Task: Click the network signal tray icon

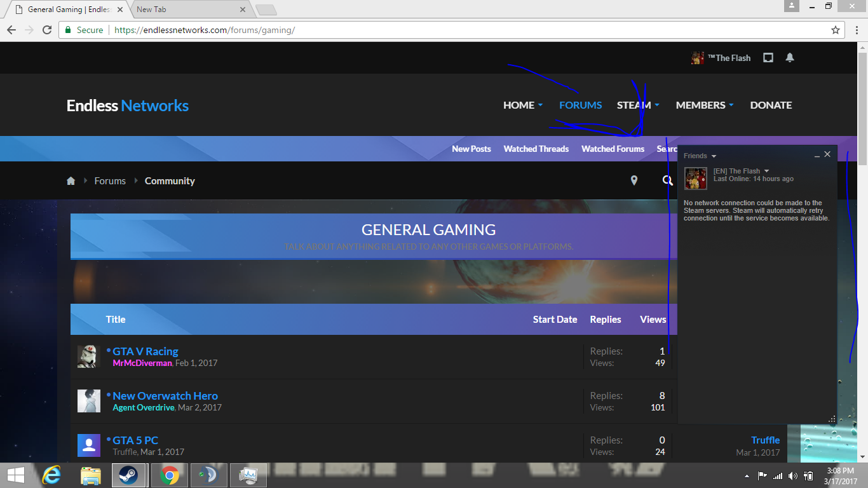Action: (x=777, y=476)
